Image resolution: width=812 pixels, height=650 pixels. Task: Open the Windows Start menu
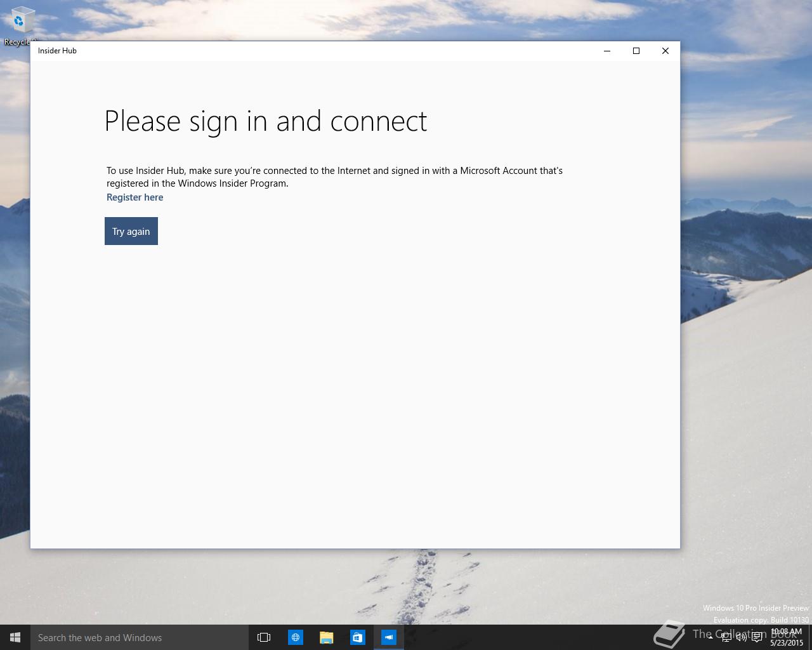(15, 637)
